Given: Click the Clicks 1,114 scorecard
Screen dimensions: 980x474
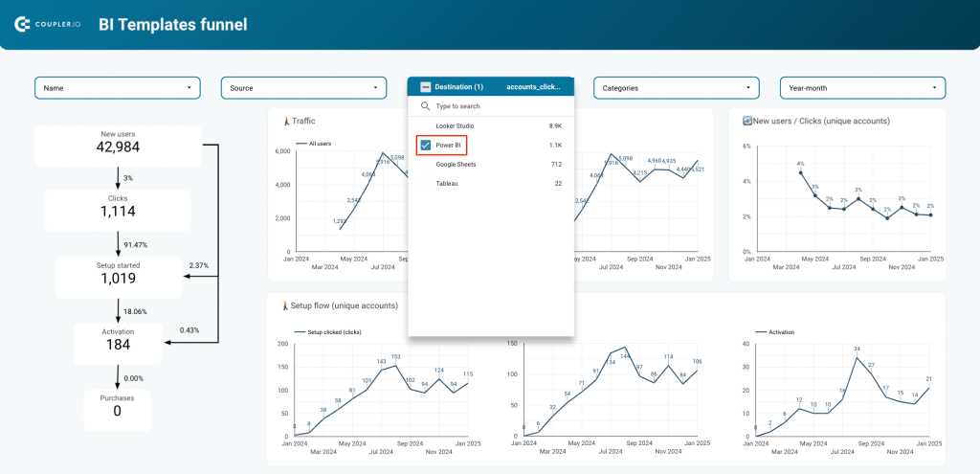Looking at the screenshot, I should coord(118,210).
